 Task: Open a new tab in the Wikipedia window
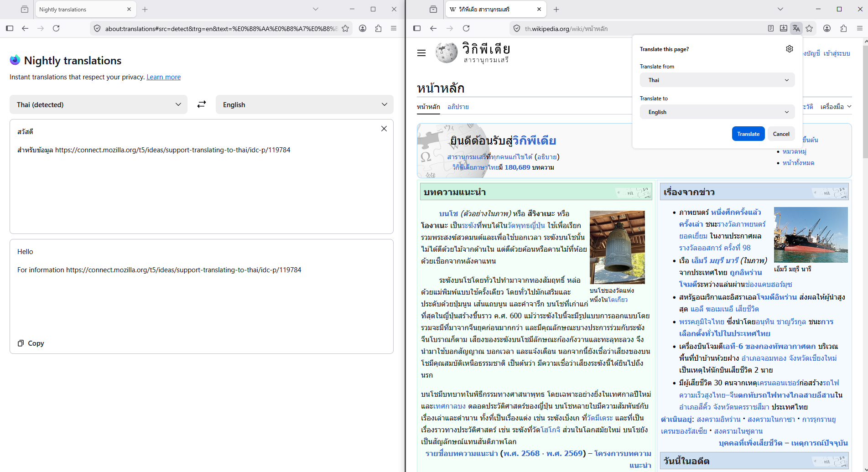[x=556, y=9]
